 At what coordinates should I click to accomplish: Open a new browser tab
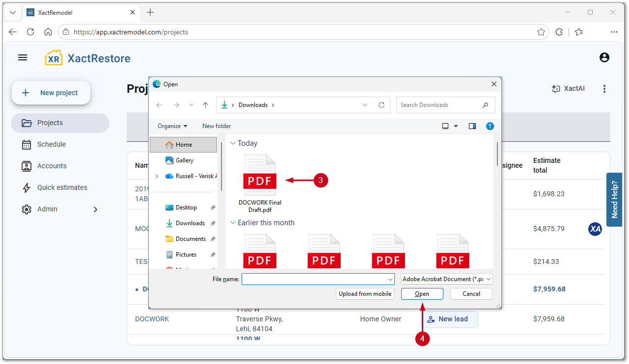150,12
